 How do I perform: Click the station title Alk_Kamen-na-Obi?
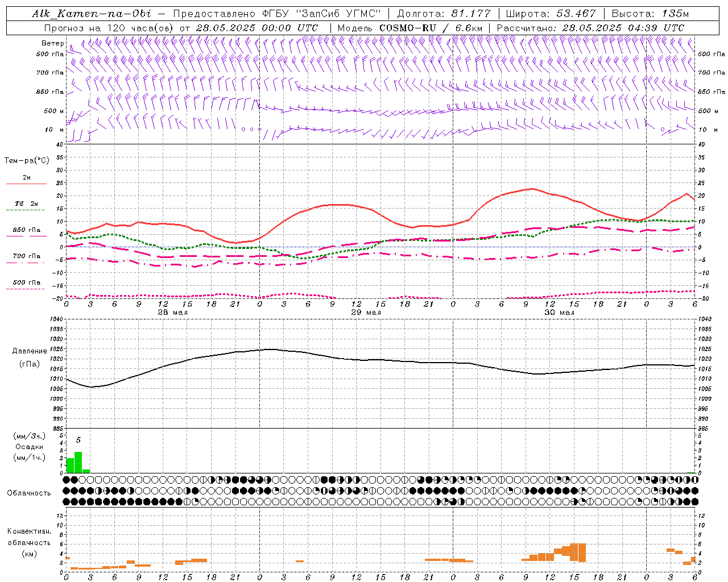tap(92, 14)
